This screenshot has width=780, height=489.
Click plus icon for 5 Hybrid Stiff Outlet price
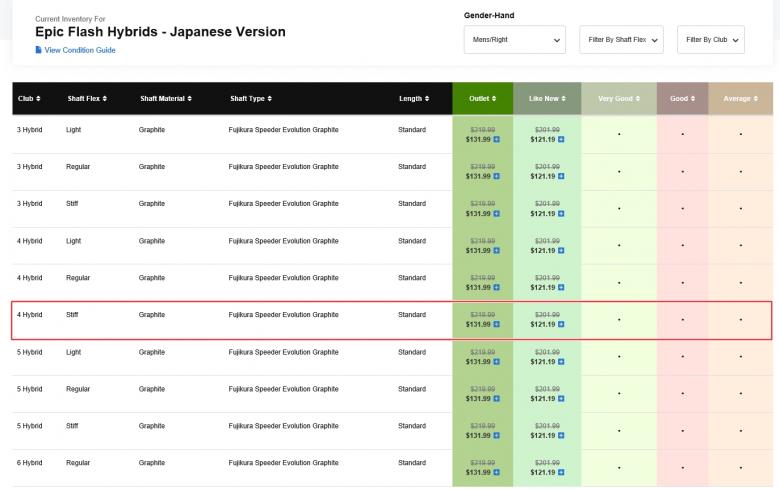coord(497,435)
